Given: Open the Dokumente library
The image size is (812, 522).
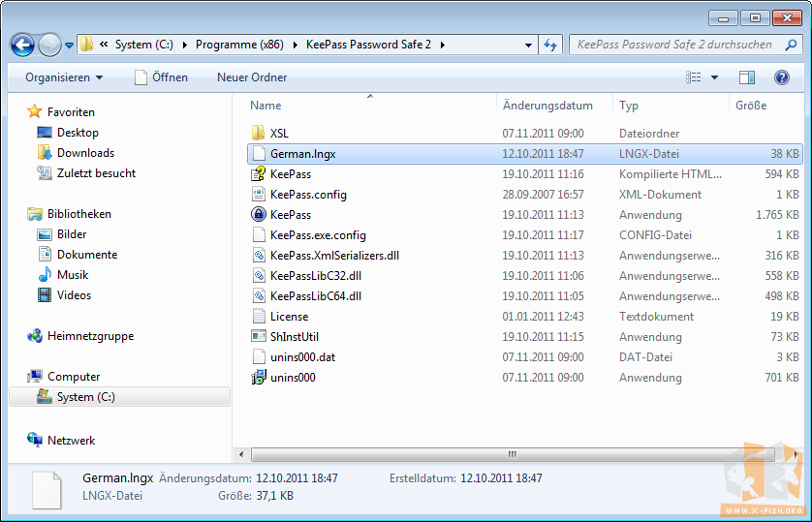Looking at the screenshot, I should [x=87, y=255].
